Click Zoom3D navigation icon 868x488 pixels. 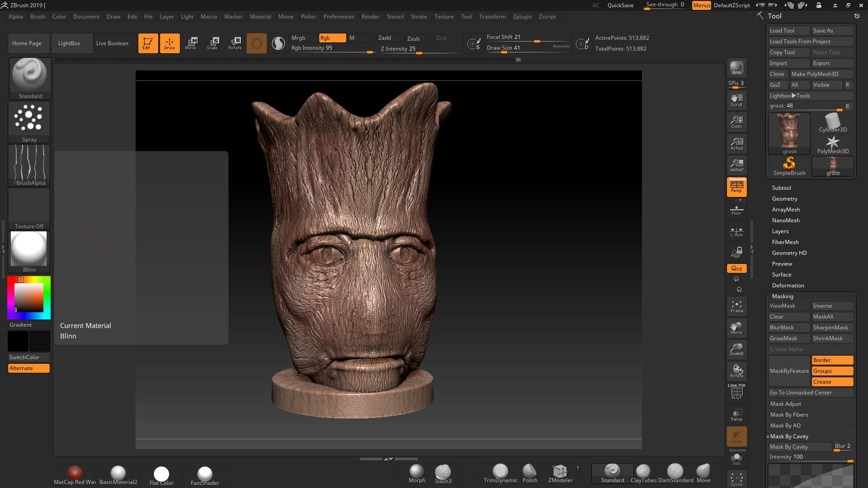click(736, 349)
